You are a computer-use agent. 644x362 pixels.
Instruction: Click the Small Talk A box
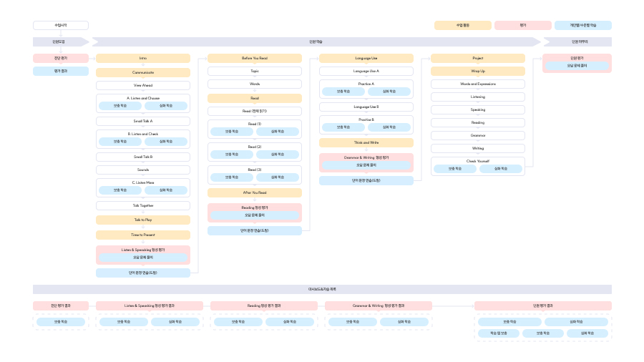(143, 121)
